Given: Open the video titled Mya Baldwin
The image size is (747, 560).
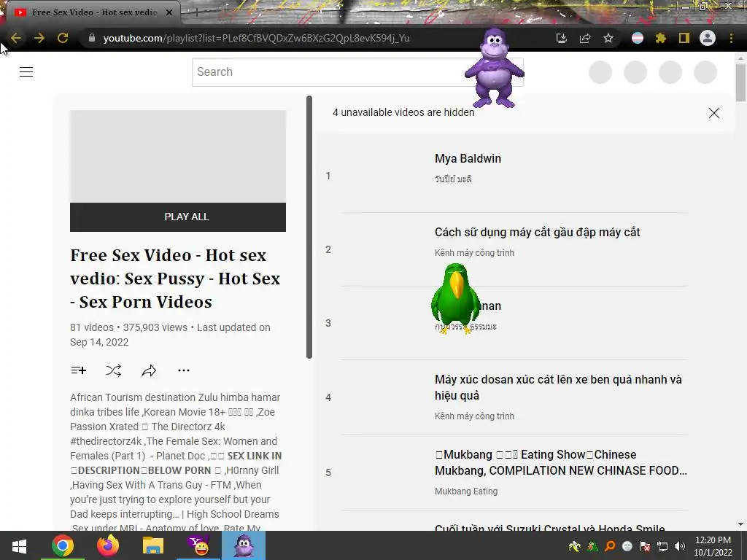Looking at the screenshot, I should pyautogui.click(x=468, y=158).
